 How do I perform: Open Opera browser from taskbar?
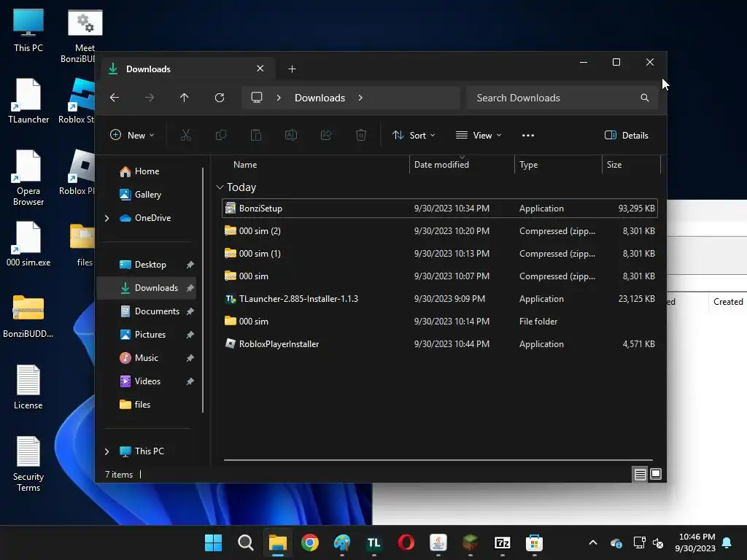(x=406, y=542)
